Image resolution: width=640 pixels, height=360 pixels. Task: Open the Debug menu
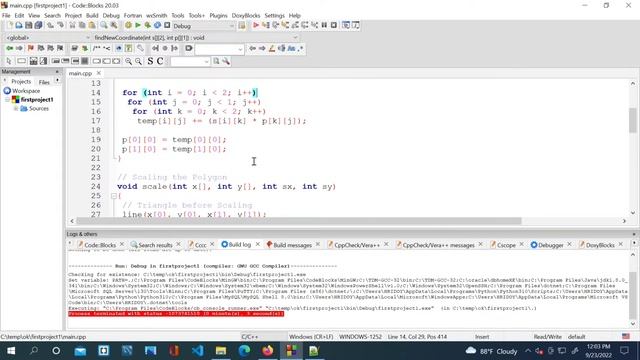click(x=111, y=16)
